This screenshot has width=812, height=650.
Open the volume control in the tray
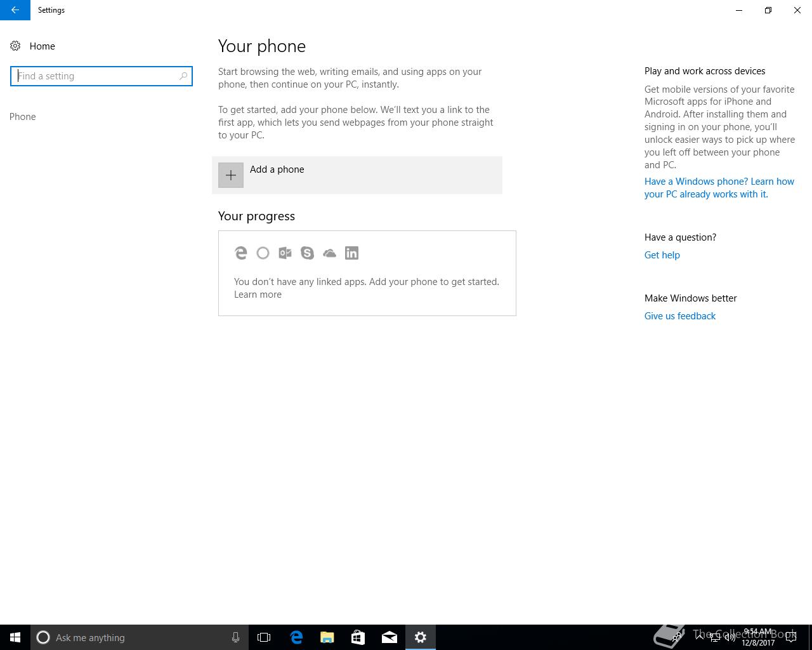pyautogui.click(x=730, y=637)
